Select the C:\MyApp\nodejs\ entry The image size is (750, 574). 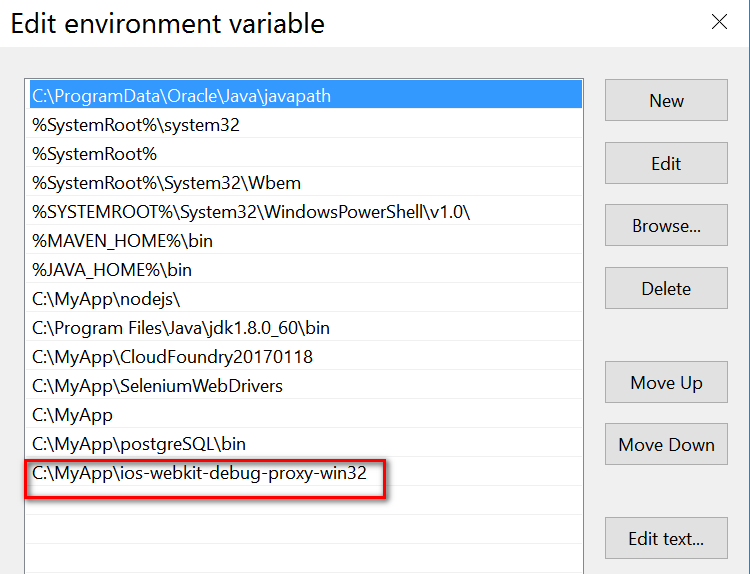[x=306, y=298]
